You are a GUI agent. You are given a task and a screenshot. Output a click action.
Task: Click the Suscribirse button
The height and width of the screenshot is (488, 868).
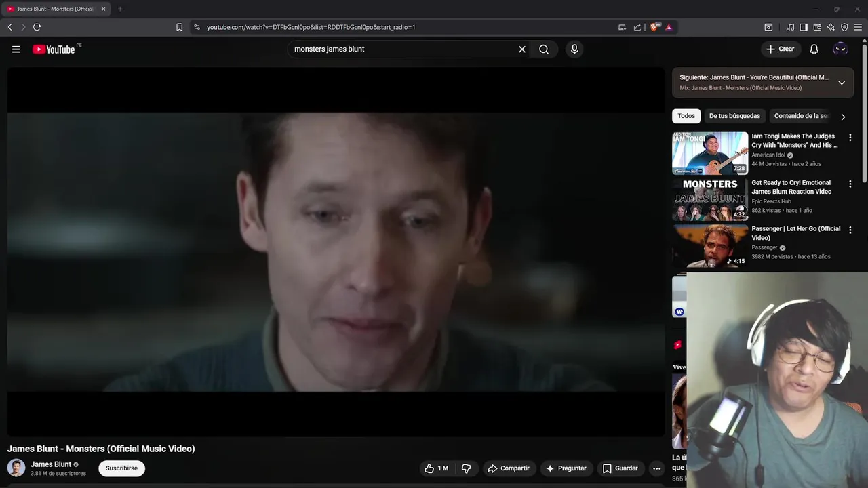click(121, 468)
